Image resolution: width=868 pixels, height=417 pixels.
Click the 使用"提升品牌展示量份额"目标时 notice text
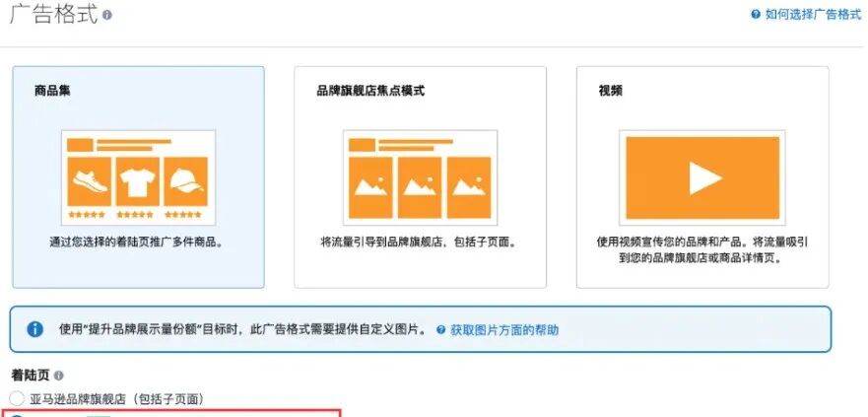coord(243,330)
